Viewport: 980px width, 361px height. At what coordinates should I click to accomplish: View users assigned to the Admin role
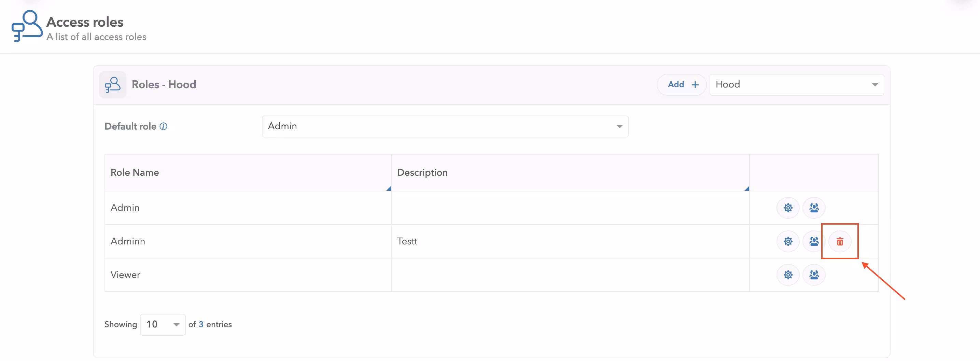[x=814, y=208]
